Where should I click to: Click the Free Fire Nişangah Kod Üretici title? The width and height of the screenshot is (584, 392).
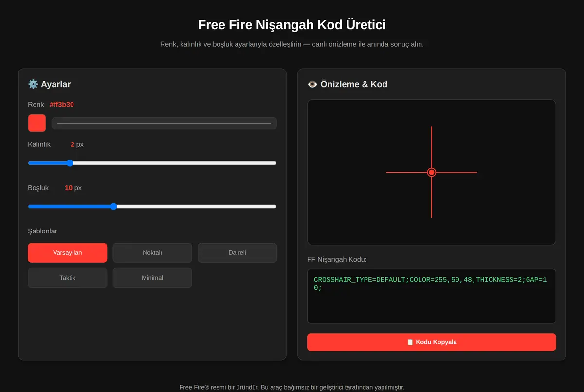point(292,25)
